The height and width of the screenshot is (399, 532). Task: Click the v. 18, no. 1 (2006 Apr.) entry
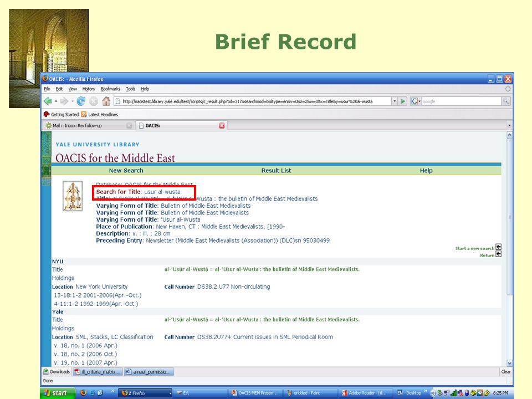pos(85,345)
